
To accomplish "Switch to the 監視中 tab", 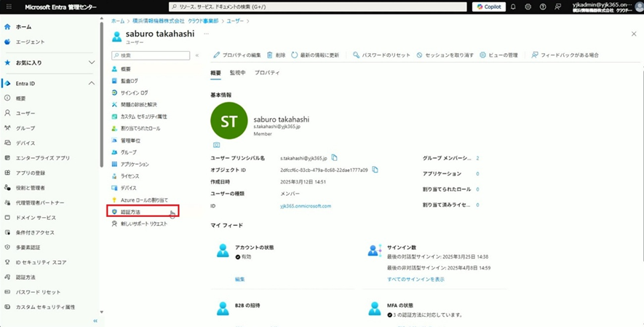I will (238, 73).
